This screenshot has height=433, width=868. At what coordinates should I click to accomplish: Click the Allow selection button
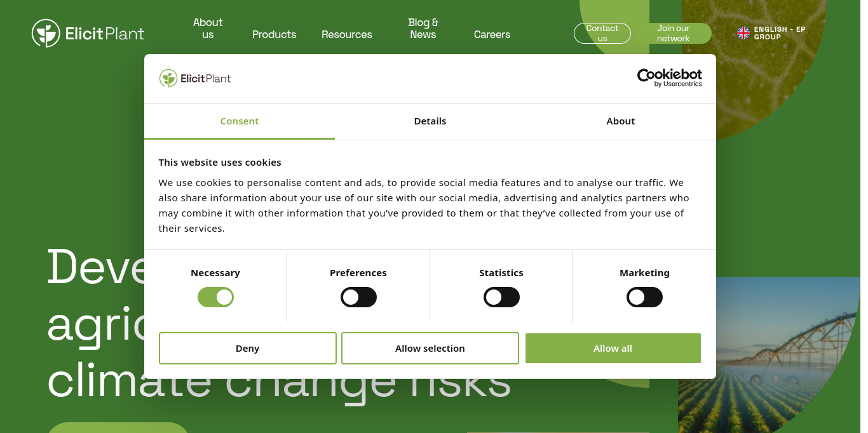click(430, 349)
